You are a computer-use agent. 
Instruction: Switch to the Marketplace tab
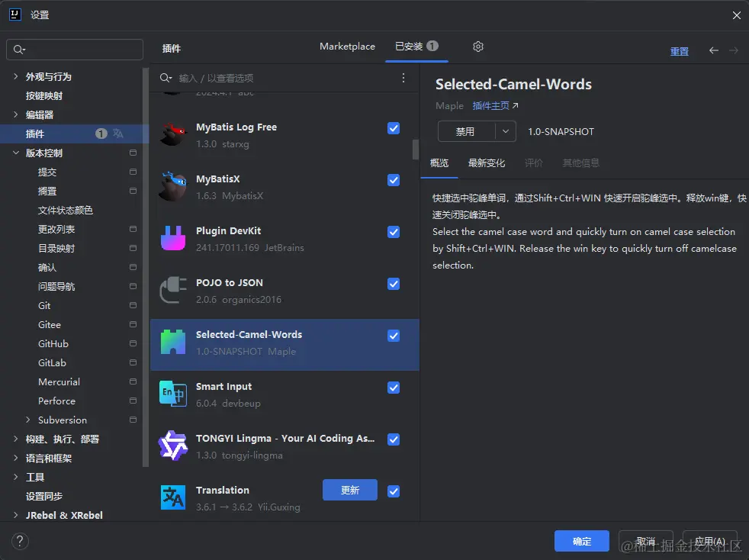point(347,47)
